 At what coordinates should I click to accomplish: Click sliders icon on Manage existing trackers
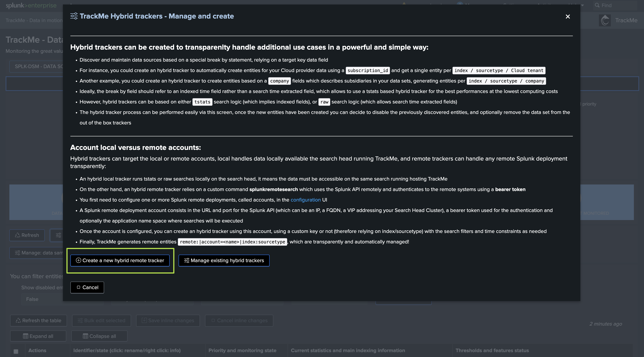pos(187,261)
